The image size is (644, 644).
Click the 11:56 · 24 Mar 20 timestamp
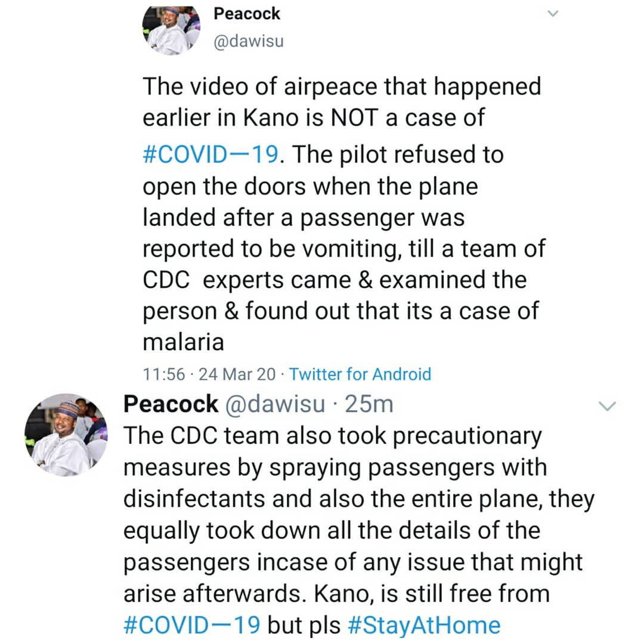point(209,374)
